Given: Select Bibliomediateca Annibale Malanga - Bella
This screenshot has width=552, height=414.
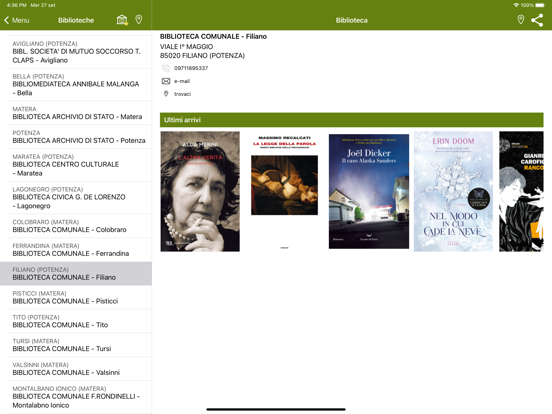Looking at the screenshot, I should click(x=76, y=85).
